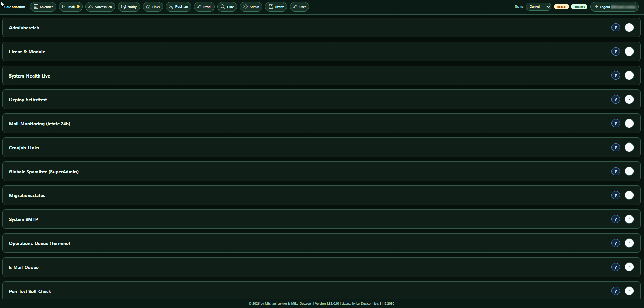Show help for E-Mail-Queue

[x=616, y=267]
